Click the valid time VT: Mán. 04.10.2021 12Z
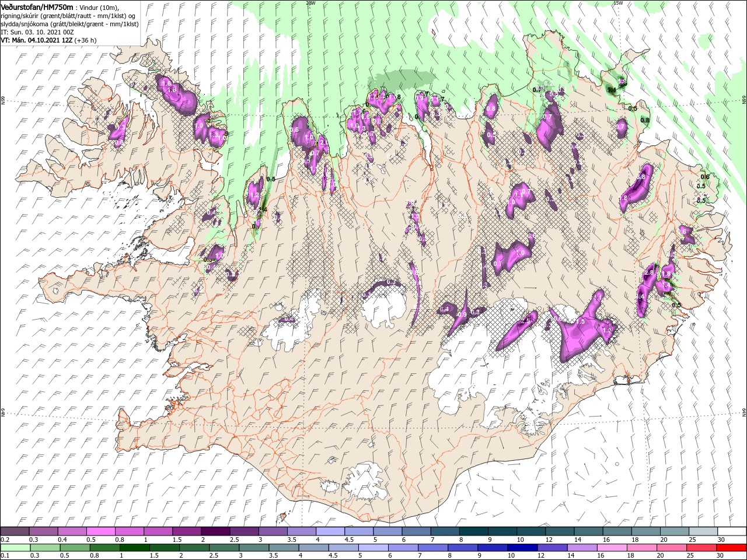This screenshot has height=560, width=747. pos(36,40)
